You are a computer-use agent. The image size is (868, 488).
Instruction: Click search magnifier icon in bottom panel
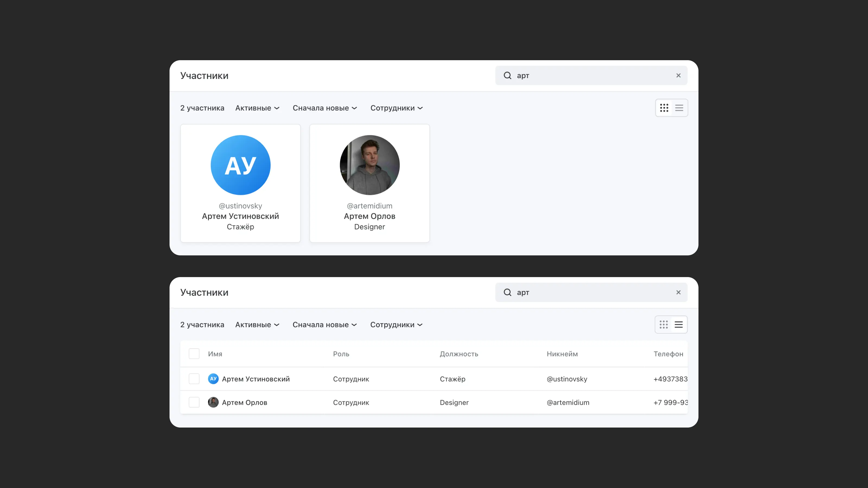(x=508, y=292)
